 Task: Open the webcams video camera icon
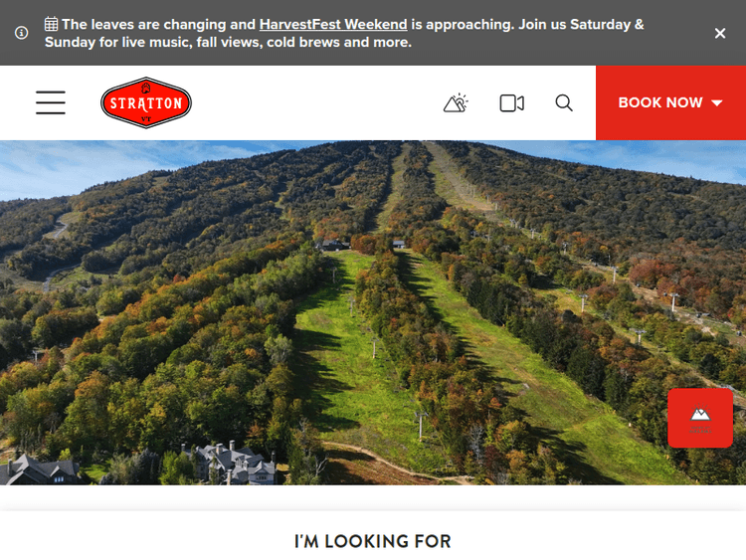pos(512,103)
